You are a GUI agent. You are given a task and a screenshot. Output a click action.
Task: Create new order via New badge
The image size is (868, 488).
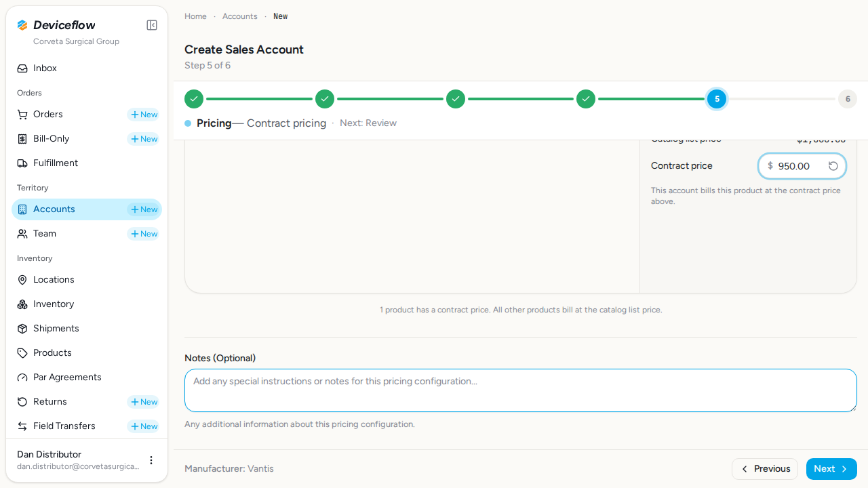[x=143, y=115]
